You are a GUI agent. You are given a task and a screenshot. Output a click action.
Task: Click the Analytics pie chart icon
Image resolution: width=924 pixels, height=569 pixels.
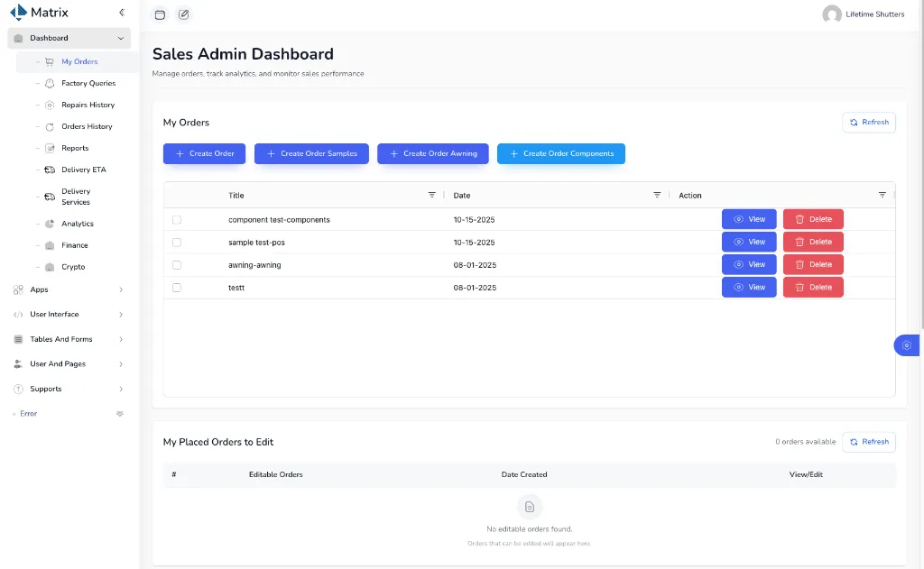[50, 224]
